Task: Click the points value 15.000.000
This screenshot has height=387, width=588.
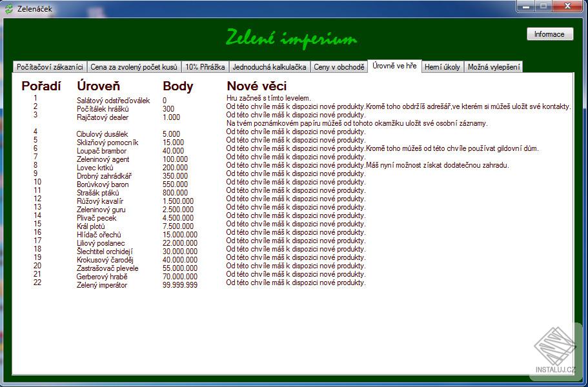Action: (180, 235)
